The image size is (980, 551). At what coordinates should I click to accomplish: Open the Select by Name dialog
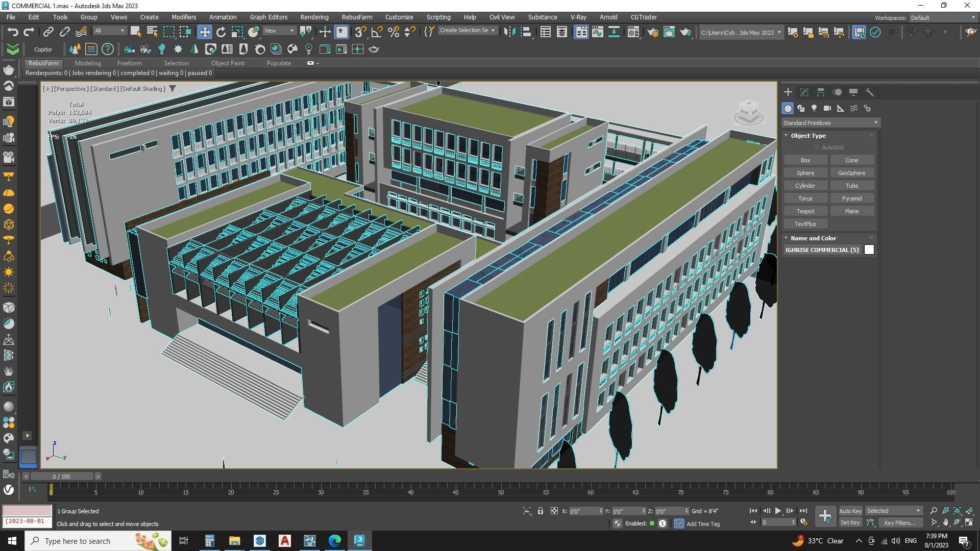(x=152, y=32)
